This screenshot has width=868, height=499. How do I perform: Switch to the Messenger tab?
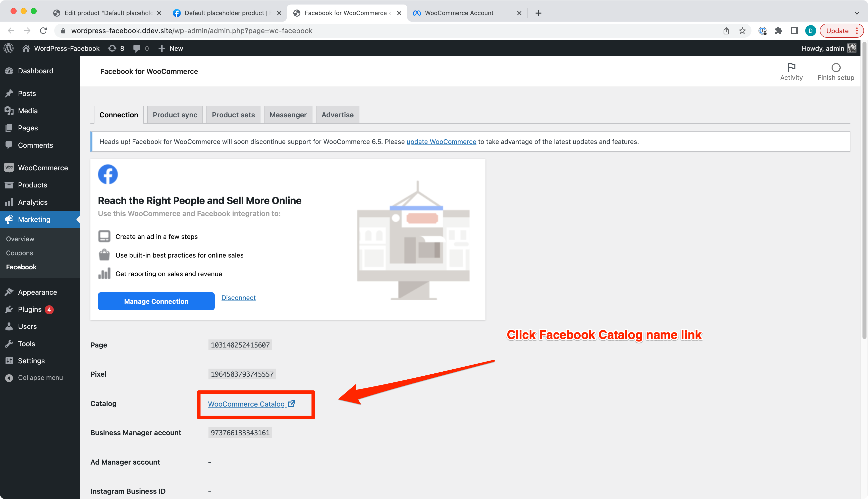(x=288, y=115)
